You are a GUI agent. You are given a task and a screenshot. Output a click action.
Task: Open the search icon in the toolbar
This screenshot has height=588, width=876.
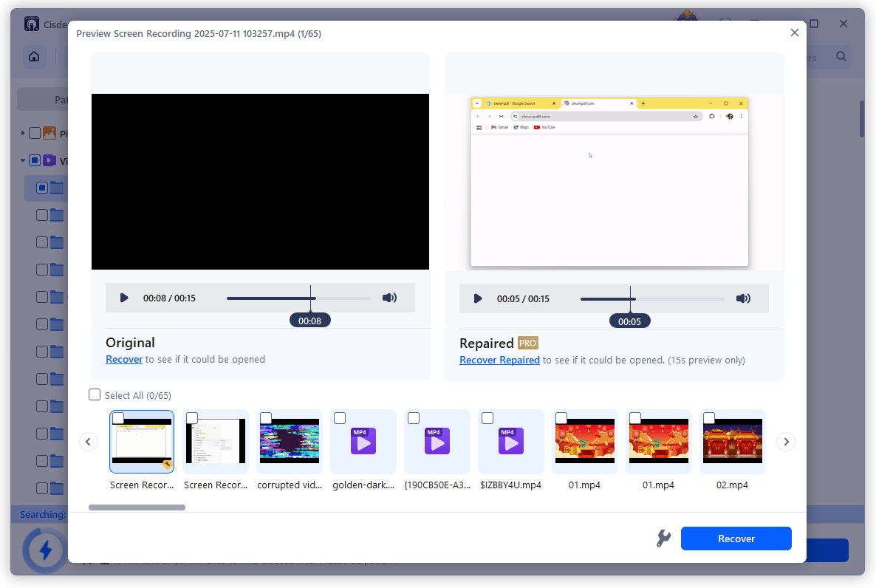tap(843, 57)
